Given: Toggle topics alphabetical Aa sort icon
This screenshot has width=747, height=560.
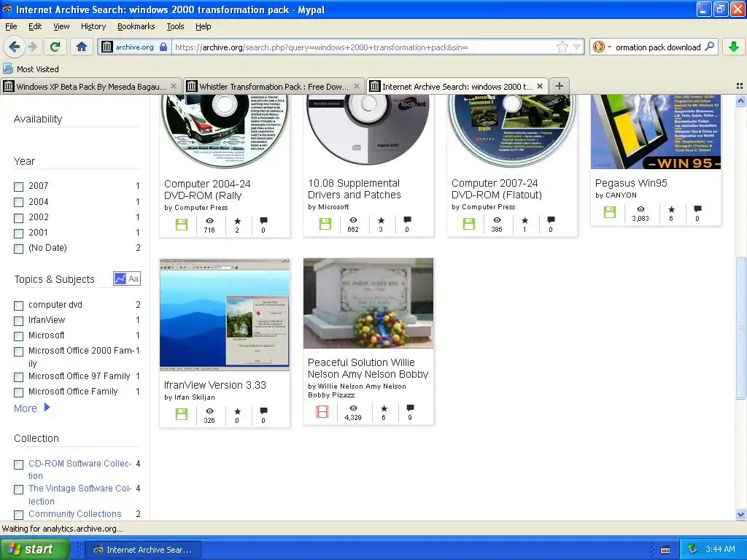Looking at the screenshot, I should coord(134,279).
